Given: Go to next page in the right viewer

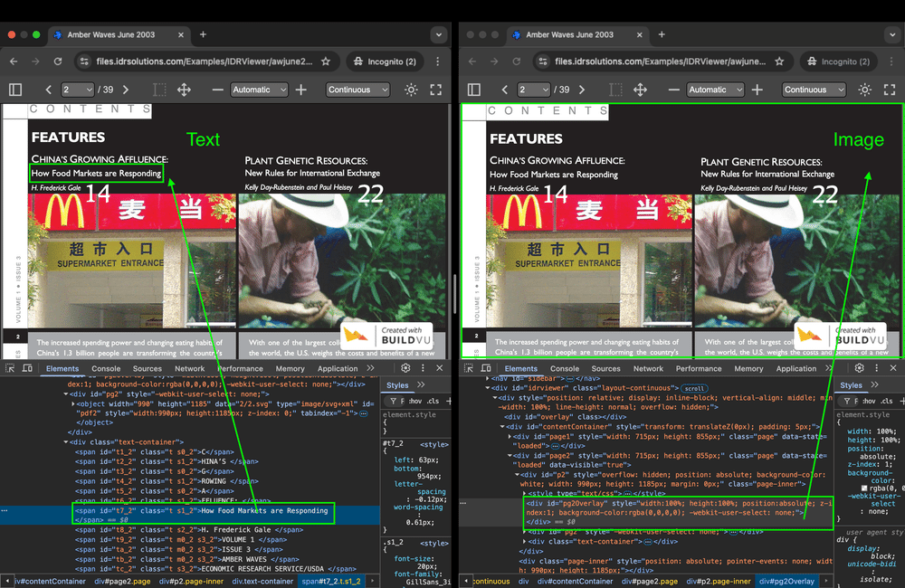Looking at the screenshot, I should tap(582, 90).
